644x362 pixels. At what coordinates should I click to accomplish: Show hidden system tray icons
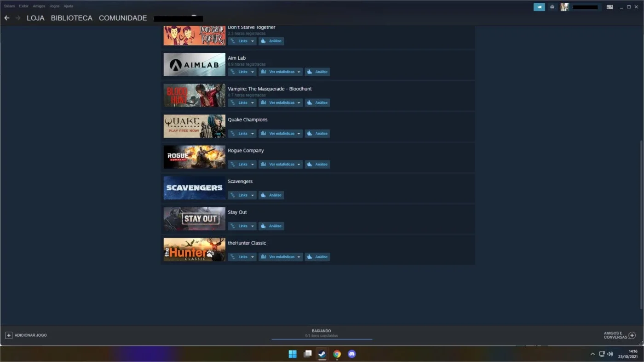point(592,354)
